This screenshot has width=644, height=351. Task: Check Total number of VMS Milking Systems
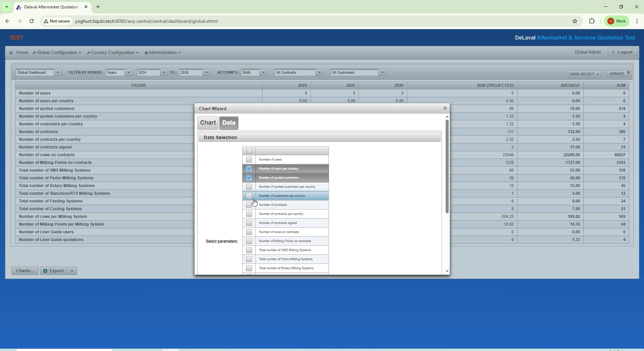point(249,250)
